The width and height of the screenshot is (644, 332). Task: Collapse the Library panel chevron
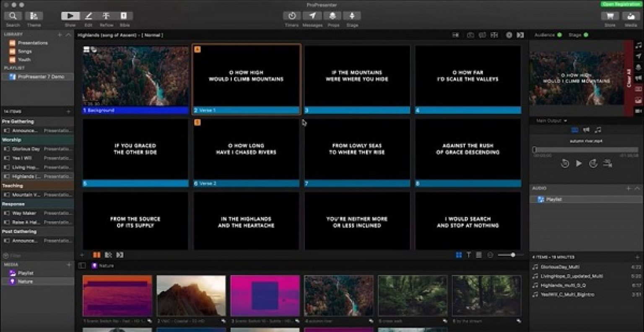coord(68,34)
